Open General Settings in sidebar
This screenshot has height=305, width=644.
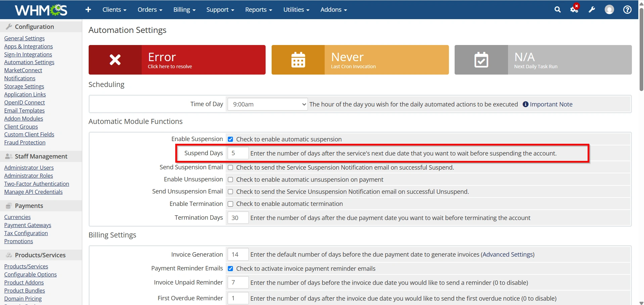[x=25, y=38]
